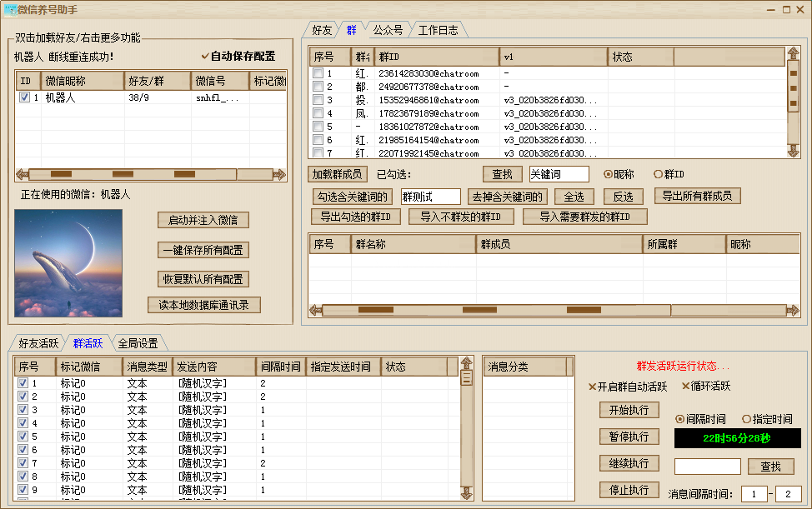Click the app logo icon in title bar
This screenshot has height=509, width=812.
[11, 9]
